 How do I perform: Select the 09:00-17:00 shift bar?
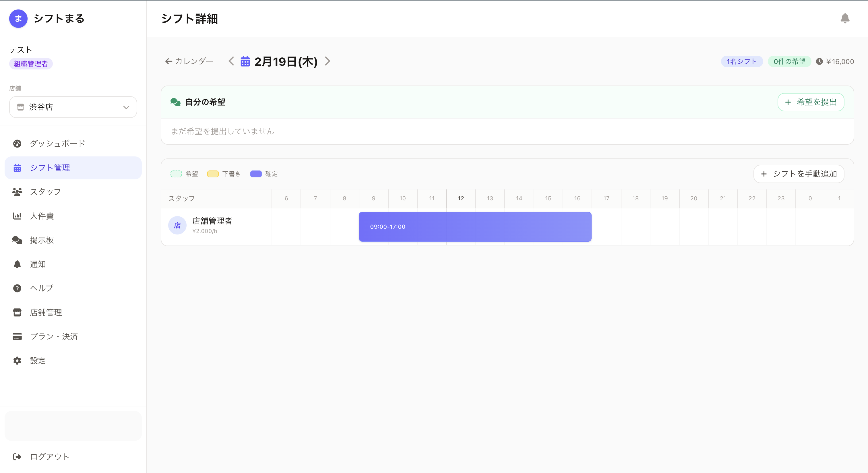pos(475,227)
